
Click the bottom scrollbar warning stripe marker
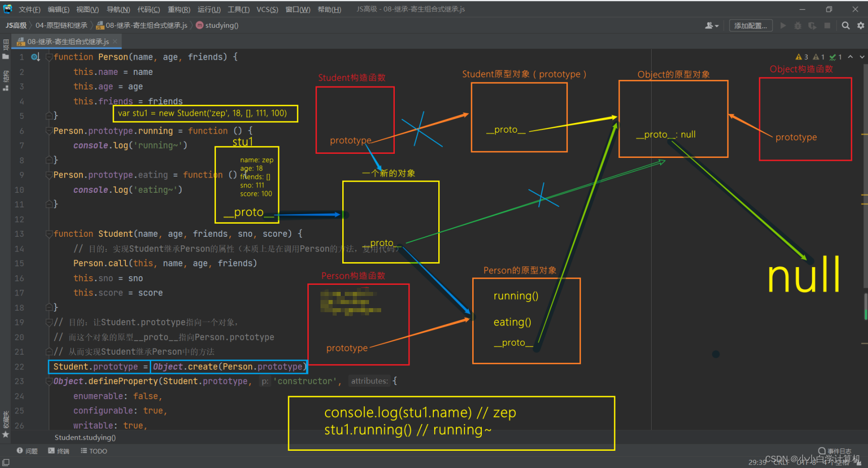click(x=864, y=344)
